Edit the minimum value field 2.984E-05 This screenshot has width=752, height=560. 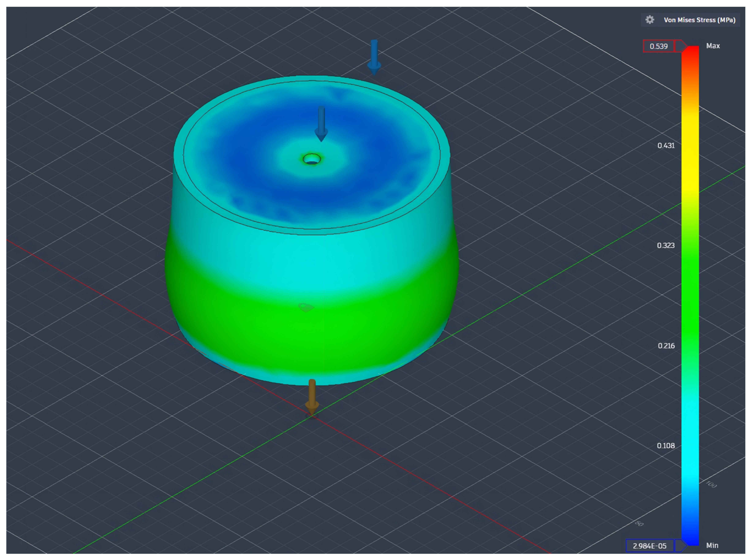coord(650,546)
